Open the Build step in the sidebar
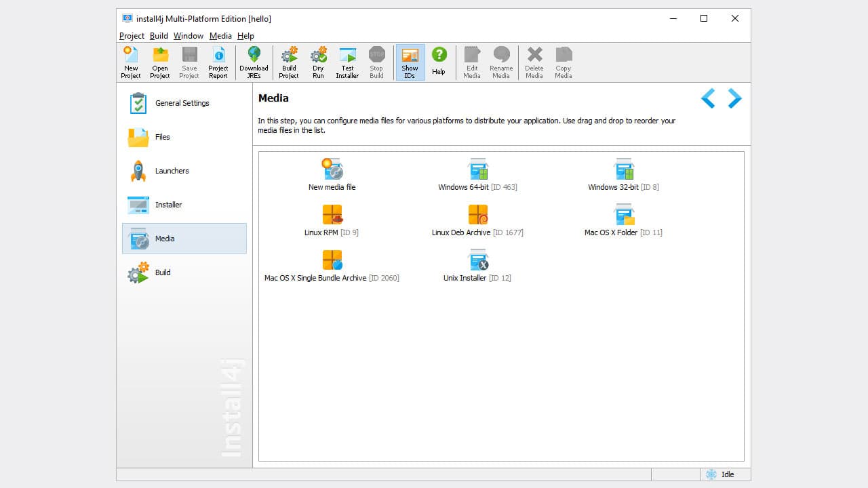Screen dimensions: 868x488 (163, 272)
